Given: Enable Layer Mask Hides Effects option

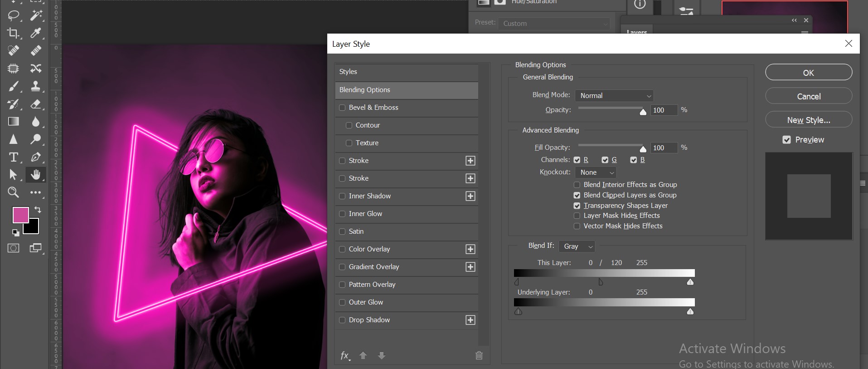Looking at the screenshot, I should pyautogui.click(x=577, y=216).
